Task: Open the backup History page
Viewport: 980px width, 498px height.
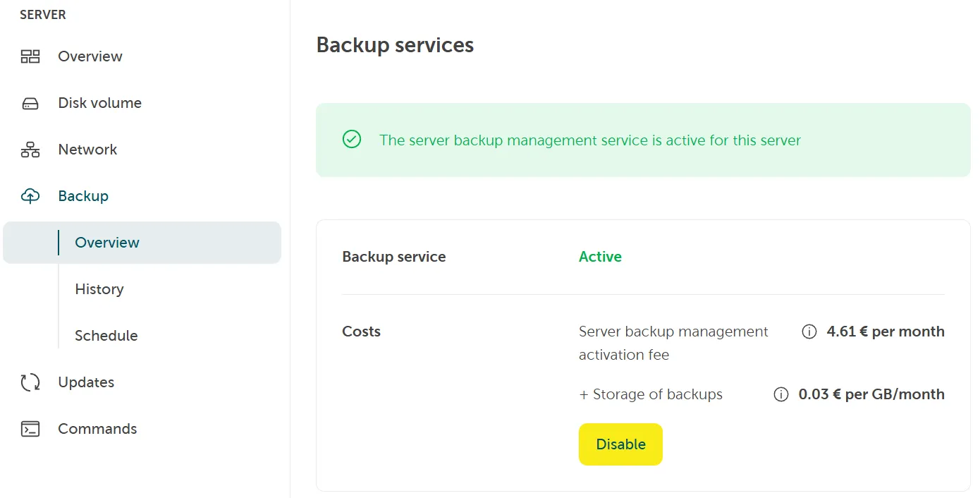Action: (x=99, y=289)
